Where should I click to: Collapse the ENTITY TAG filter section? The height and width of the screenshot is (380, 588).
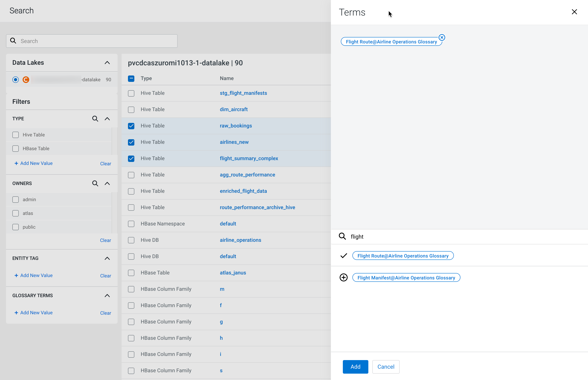(107, 258)
